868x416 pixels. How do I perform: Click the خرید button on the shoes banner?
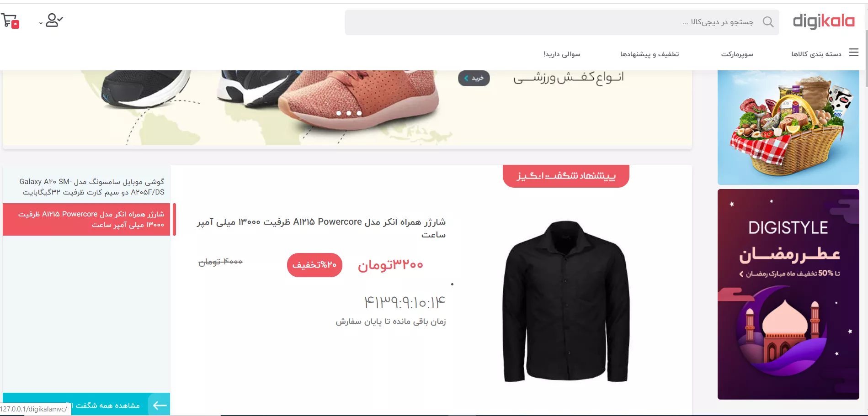click(x=474, y=78)
